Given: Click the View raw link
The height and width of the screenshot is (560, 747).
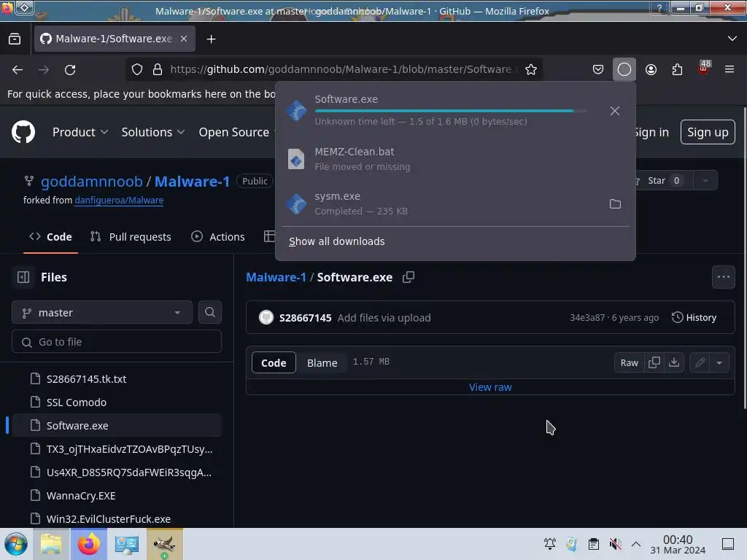Looking at the screenshot, I should pyautogui.click(x=490, y=387).
